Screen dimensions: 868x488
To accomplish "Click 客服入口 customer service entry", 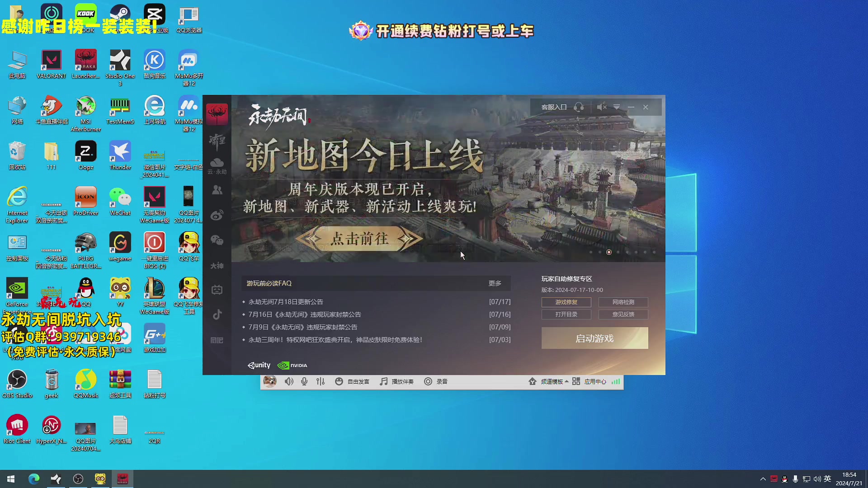I will 554,107.
